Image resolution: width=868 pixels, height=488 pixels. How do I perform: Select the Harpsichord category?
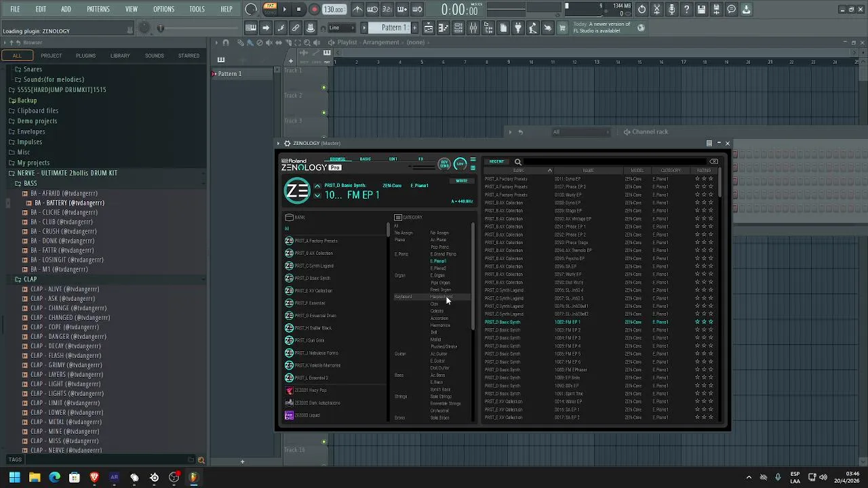click(x=441, y=297)
